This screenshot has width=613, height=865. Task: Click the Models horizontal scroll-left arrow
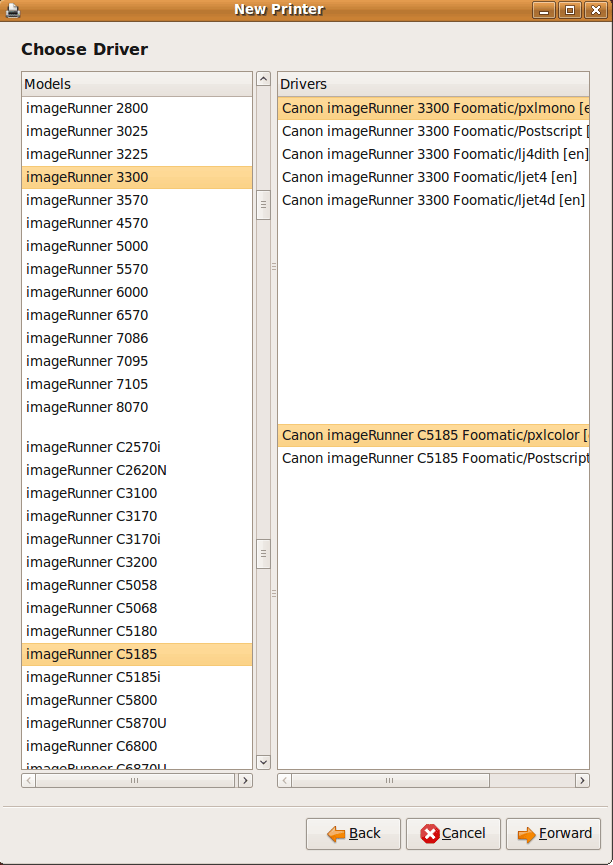point(29,780)
